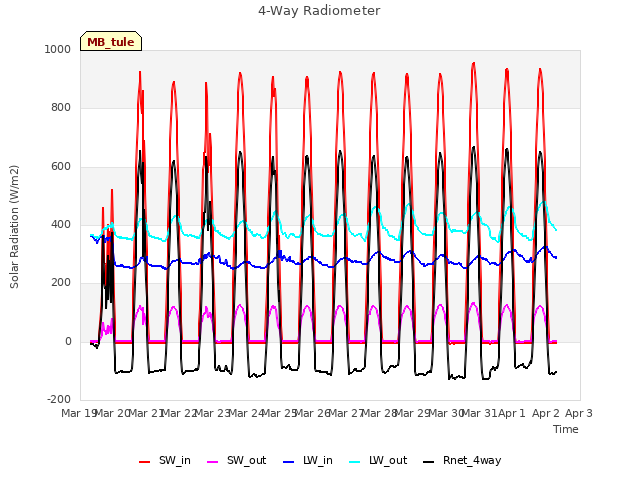Click the Apr 3 x-axis date label

pyautogui.click(x=579, y=413)
